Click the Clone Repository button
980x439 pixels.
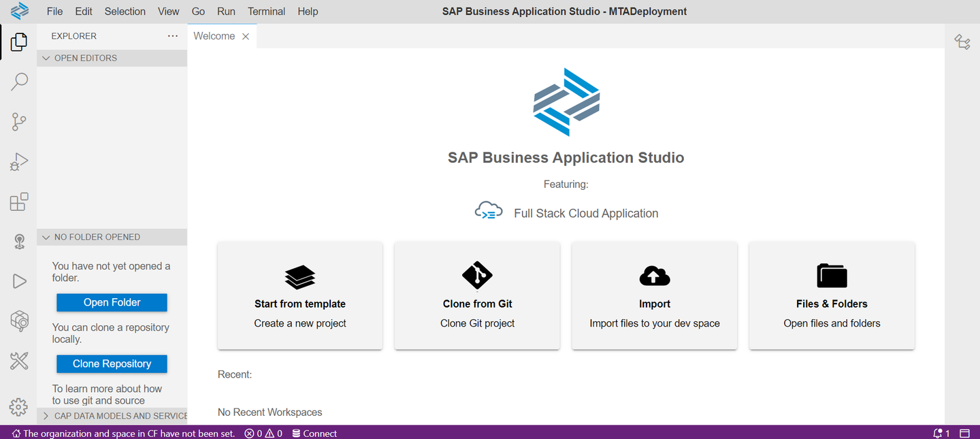[112, 363]
